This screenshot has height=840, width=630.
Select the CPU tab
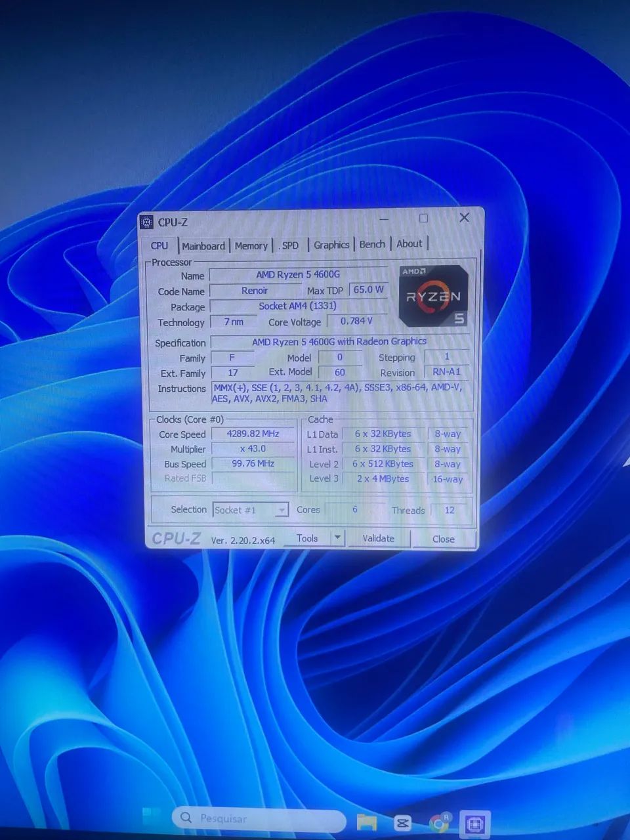pyautogui.click(x=159, y=245)
